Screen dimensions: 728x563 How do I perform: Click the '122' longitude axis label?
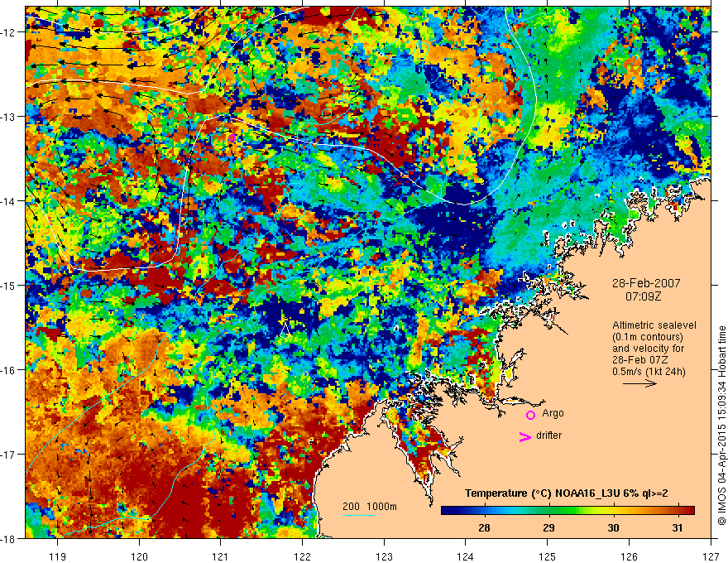302,556
